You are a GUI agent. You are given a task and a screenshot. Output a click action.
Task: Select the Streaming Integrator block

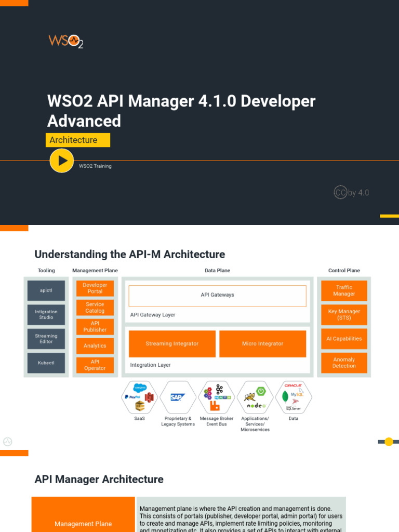point(172,344)
